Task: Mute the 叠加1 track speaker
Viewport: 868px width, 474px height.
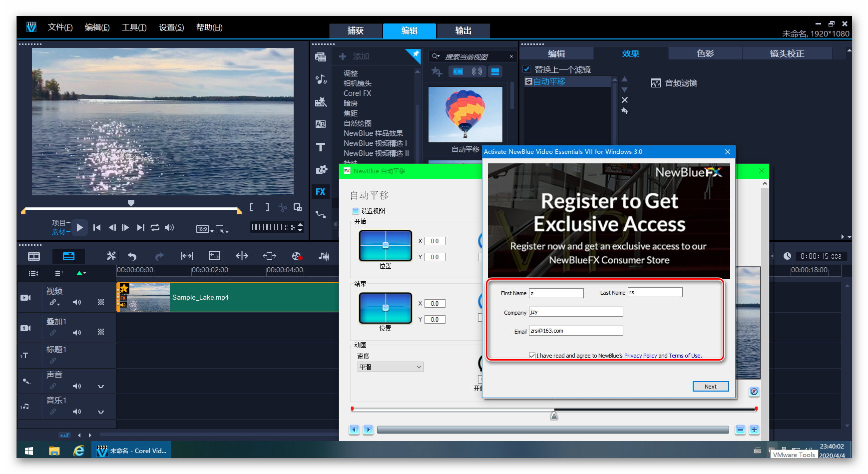Action: click(x=77, y=333)
